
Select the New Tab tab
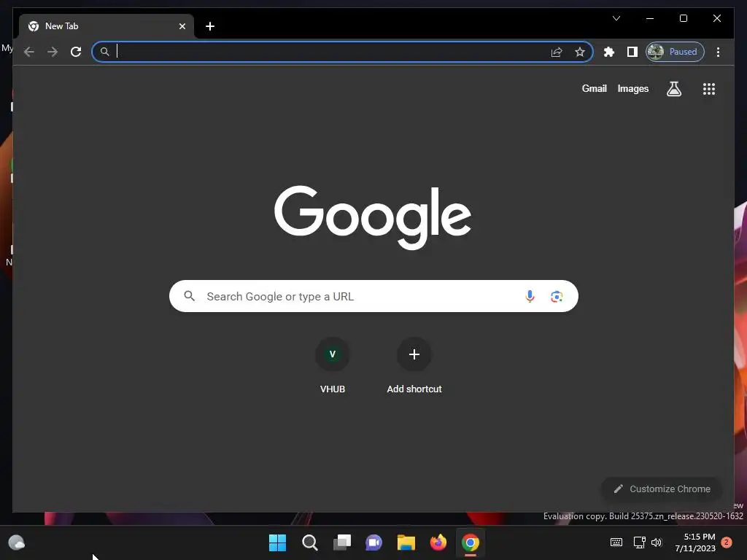107,26
